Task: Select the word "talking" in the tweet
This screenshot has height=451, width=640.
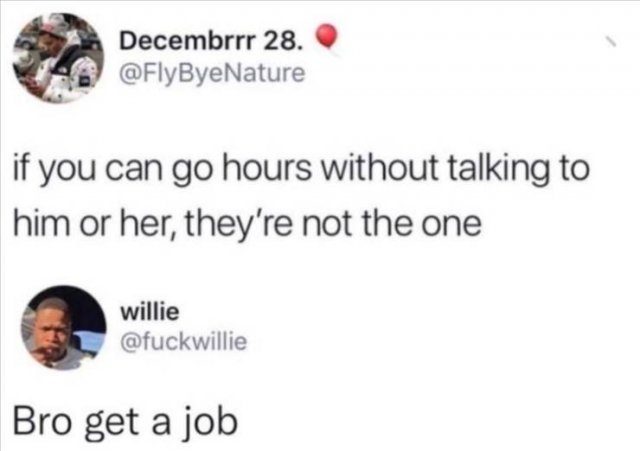Action: [x=499, y=171]
